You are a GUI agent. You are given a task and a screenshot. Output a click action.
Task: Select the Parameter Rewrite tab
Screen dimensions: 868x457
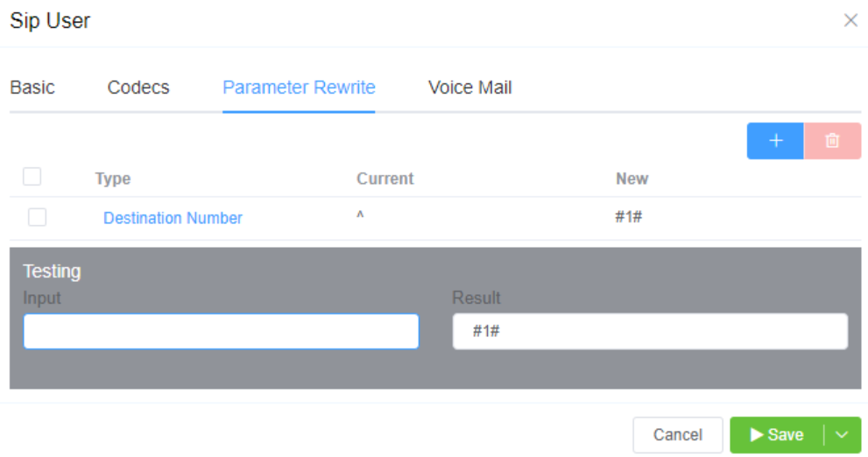tap(299, 88)
